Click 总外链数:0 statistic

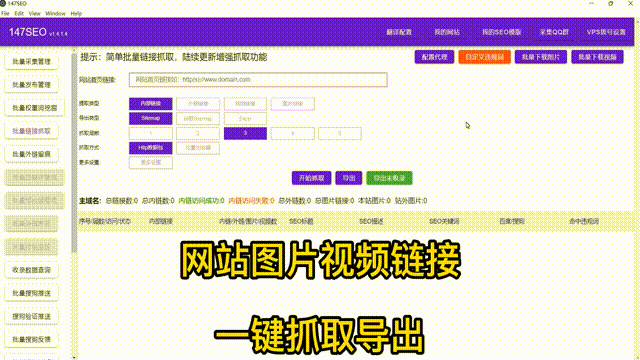(x=294, y=201)
